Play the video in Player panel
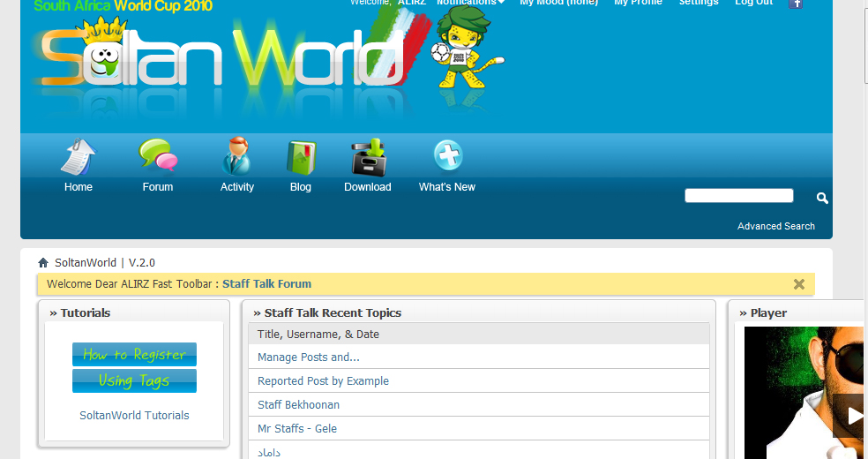Screen dimensions: 868x459 [x=854, y=415]
